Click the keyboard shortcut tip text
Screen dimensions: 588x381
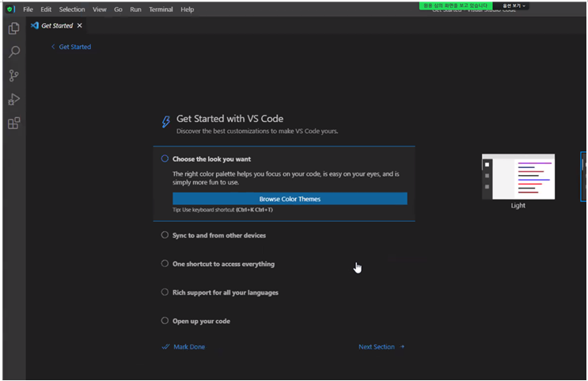(x=222, y=210)
